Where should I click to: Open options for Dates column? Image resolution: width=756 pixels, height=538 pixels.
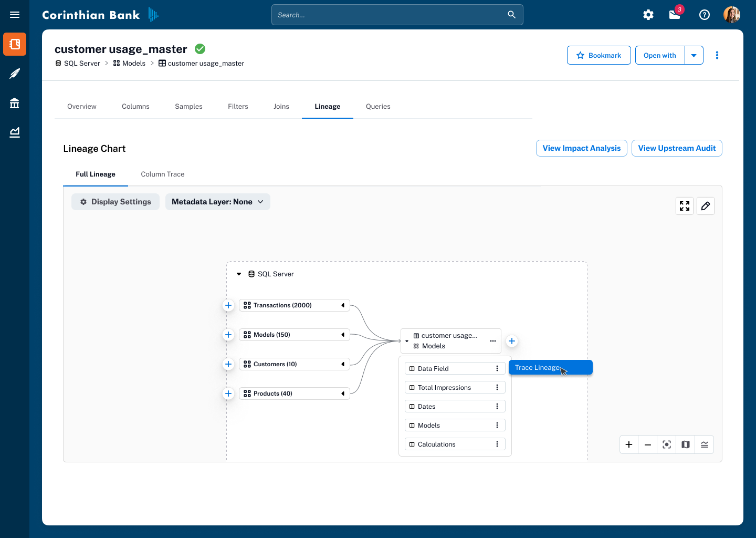tap(497, 406)
